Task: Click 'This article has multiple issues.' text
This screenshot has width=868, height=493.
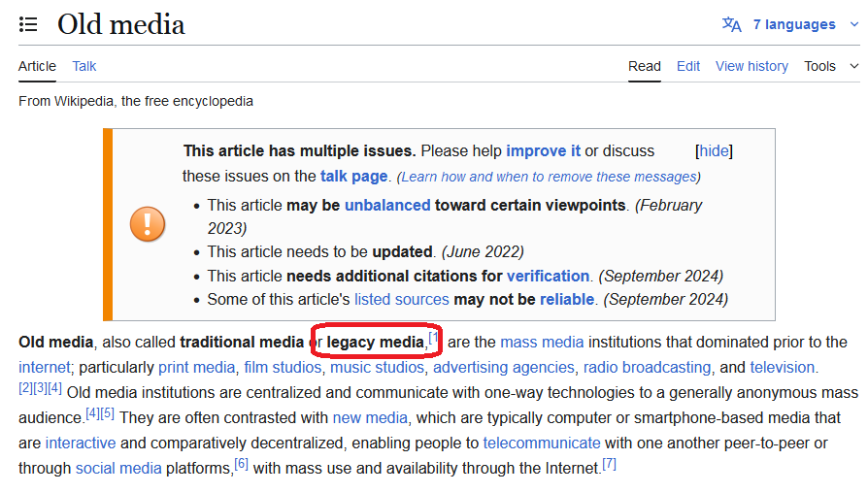Action: pyautogui.click(x=299, y=151)
